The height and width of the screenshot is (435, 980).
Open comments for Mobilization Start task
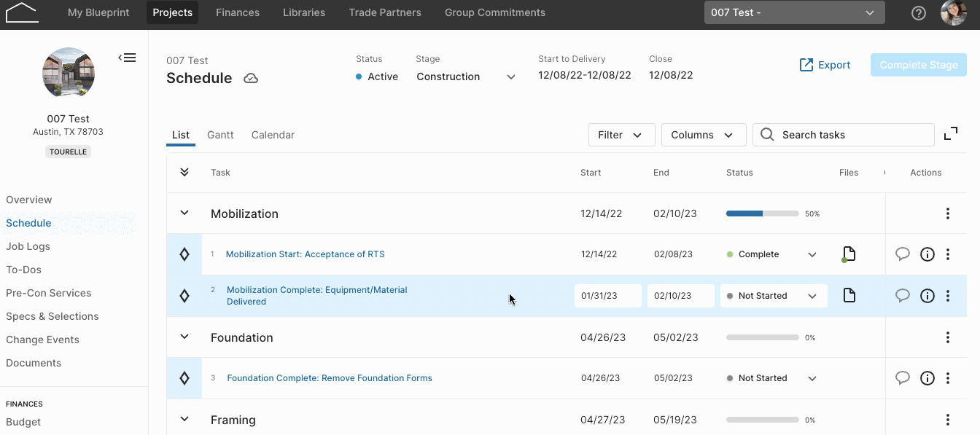click(903, 254)
